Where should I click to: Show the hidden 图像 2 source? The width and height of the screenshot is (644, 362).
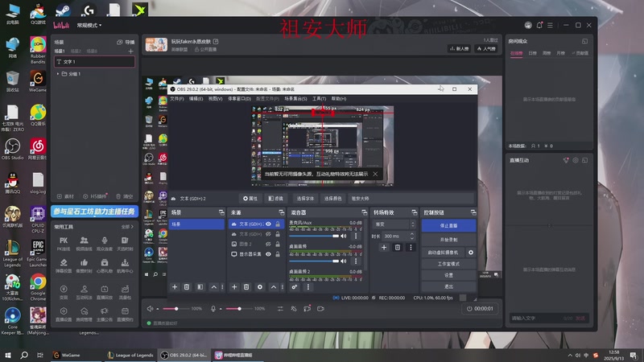(x=268, y=244)
